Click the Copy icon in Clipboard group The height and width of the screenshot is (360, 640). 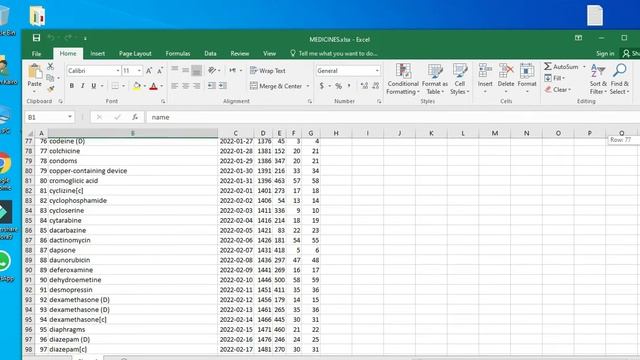(50, 78)
